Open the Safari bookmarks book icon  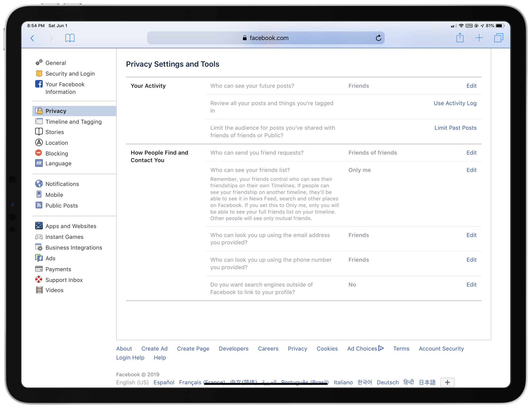coord(70,38)
